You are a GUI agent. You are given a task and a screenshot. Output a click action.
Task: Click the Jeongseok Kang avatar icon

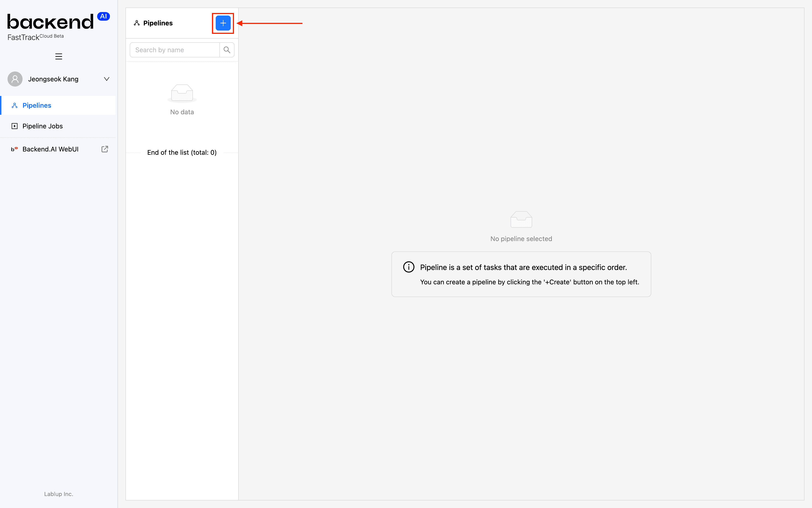click(15, 79)
